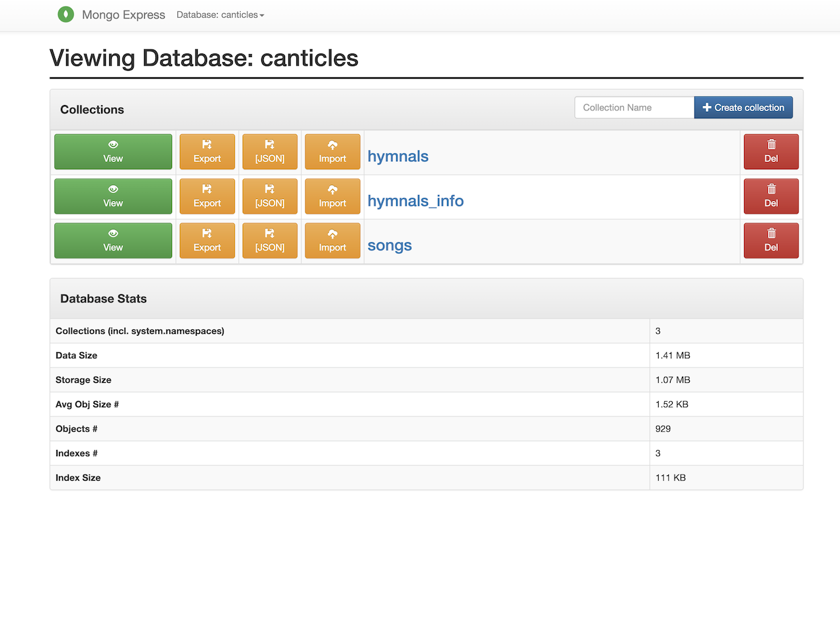Viewport: 840px width, 628px height.
Task: Open the [JSON] export icon for hymnals
Action: click(x=270, y=144)
